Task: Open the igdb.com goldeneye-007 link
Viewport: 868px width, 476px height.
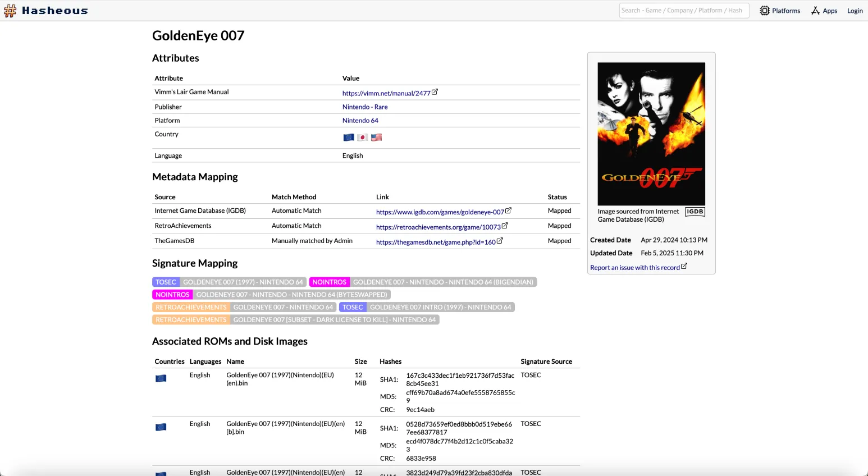Action: coord(440,212)
